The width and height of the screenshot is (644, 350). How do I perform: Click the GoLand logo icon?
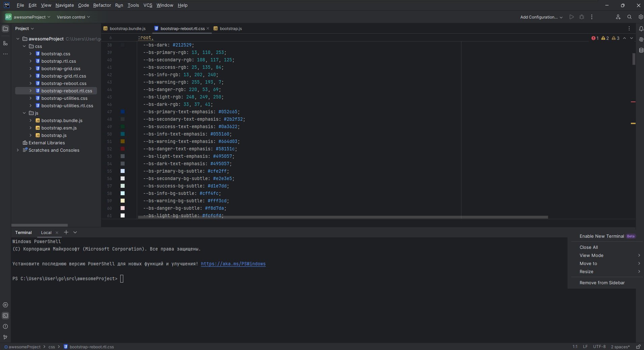[7, 5]
